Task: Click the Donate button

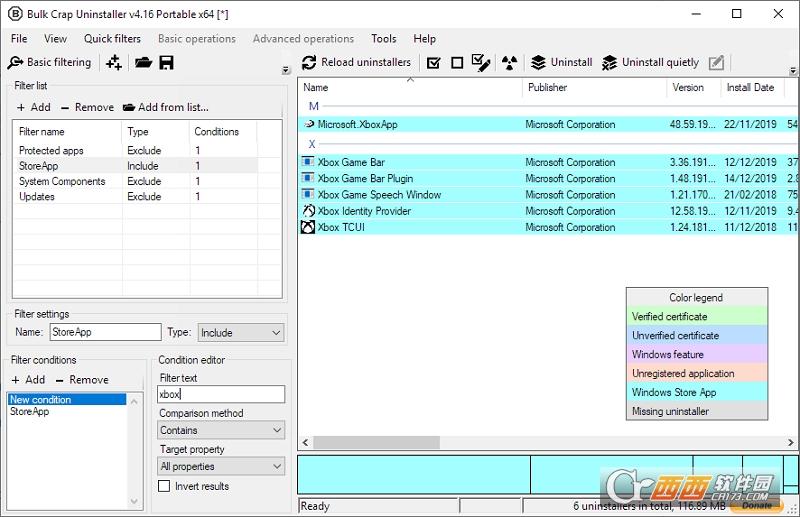Action: coord(757,505)
